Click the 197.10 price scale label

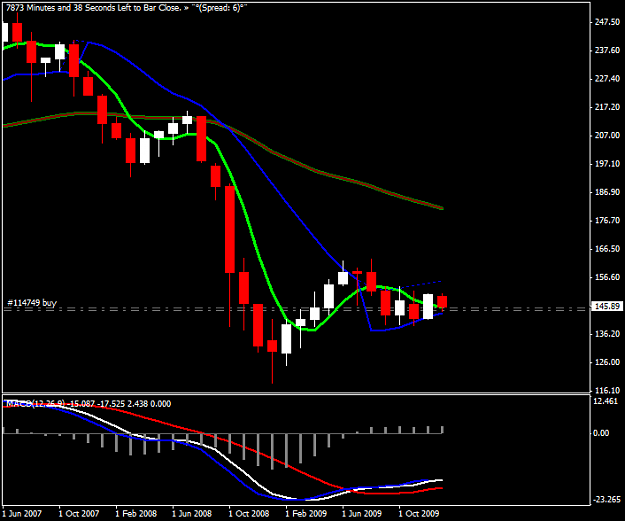[x=607, y=163]
